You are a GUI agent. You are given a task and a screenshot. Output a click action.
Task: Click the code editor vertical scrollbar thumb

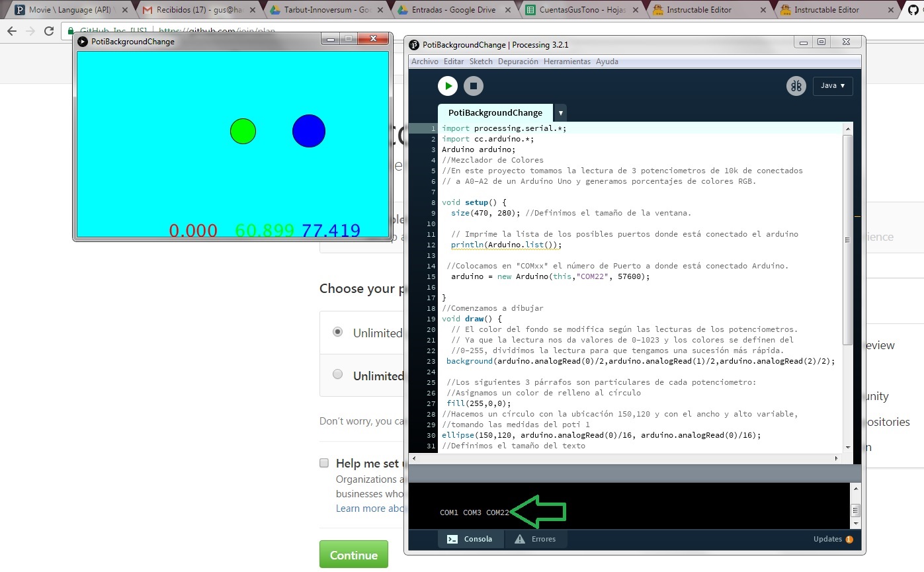tap(848, 239)
